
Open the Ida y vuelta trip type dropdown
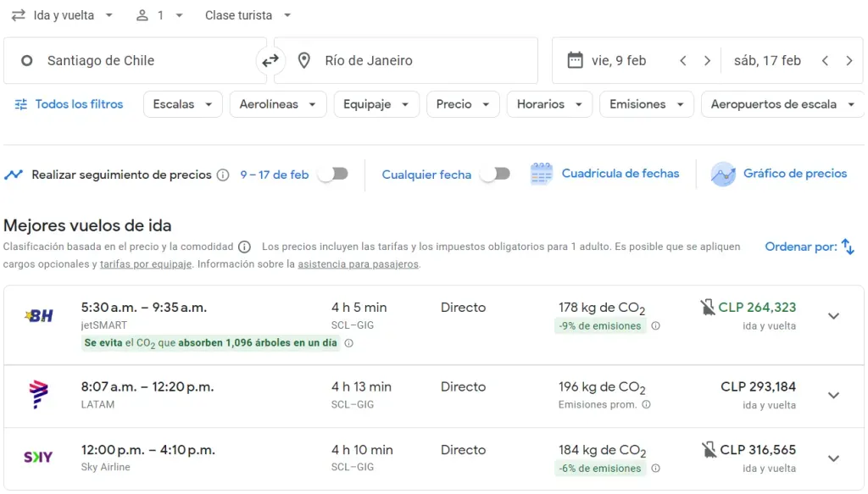point(64,15)
